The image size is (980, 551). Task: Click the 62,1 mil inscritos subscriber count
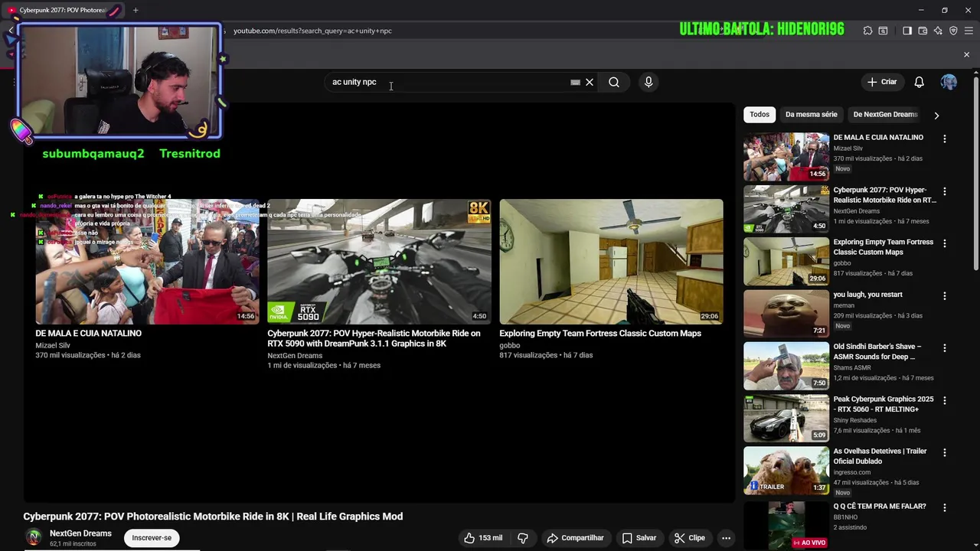73,544
